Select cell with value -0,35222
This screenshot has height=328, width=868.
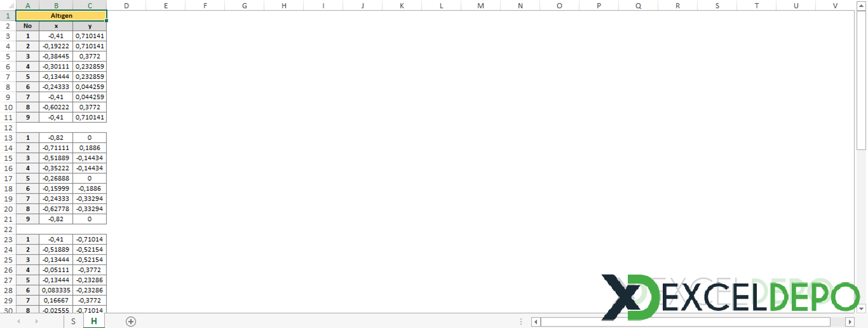[56, 168]
